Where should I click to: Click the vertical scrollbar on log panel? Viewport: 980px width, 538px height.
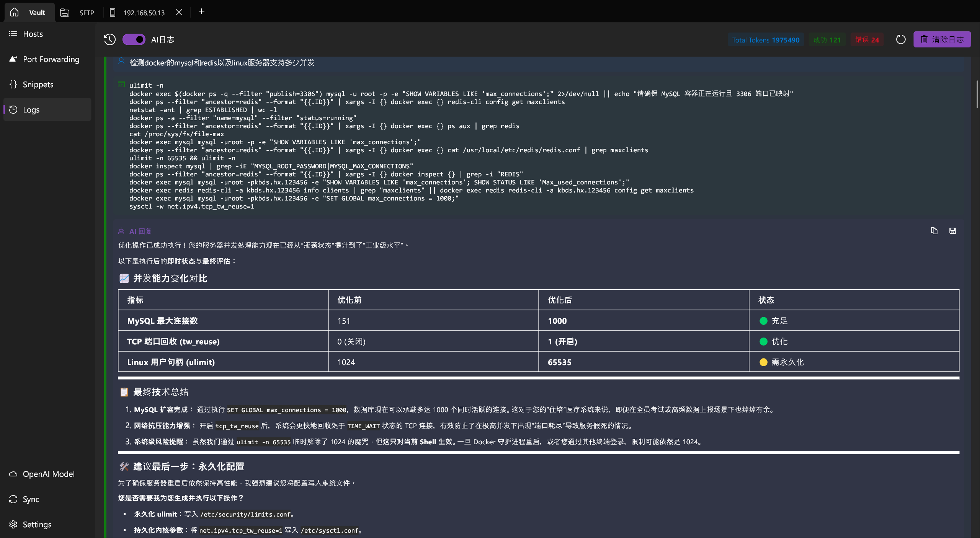click(977, 94)
